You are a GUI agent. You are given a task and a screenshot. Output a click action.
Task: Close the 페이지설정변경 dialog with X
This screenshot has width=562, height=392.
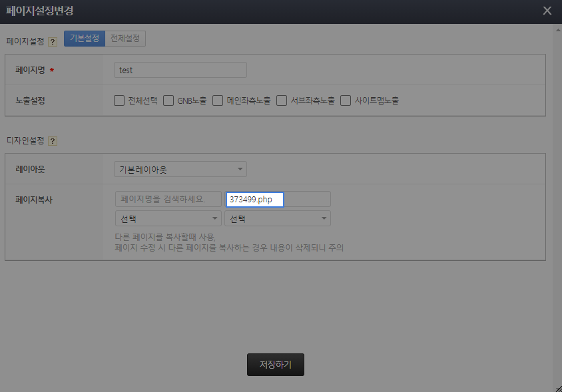pos(547,11)
